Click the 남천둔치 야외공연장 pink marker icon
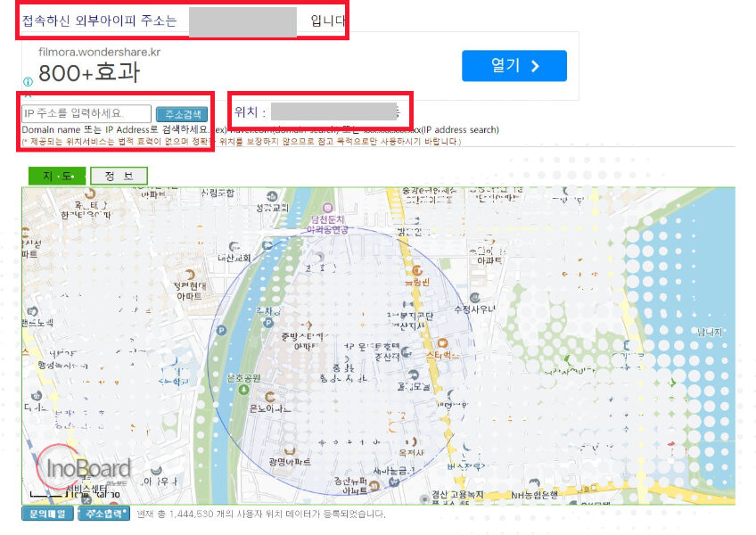The height and width of the screenshot is (535, 756). (x=328, y=208)
